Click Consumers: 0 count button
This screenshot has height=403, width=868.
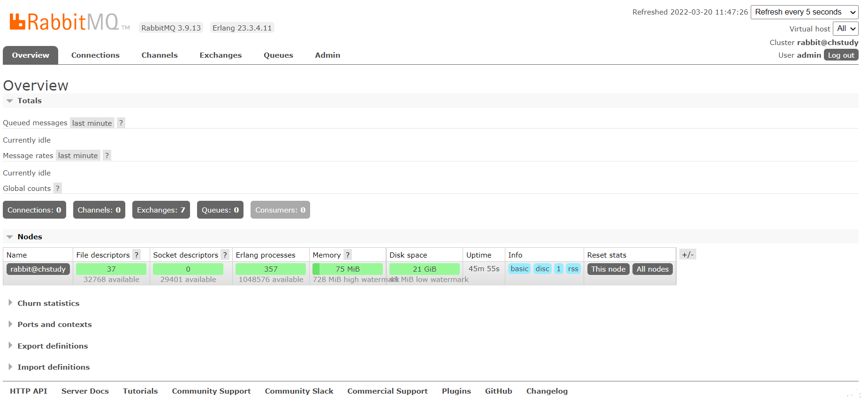pyautogui.click(x=280, y=210)
